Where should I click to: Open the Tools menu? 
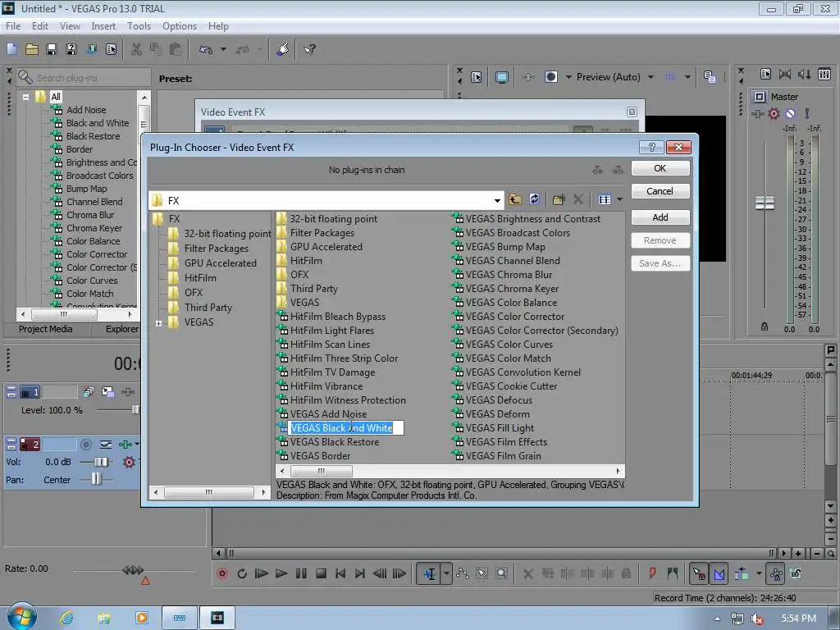coord(139,26)
